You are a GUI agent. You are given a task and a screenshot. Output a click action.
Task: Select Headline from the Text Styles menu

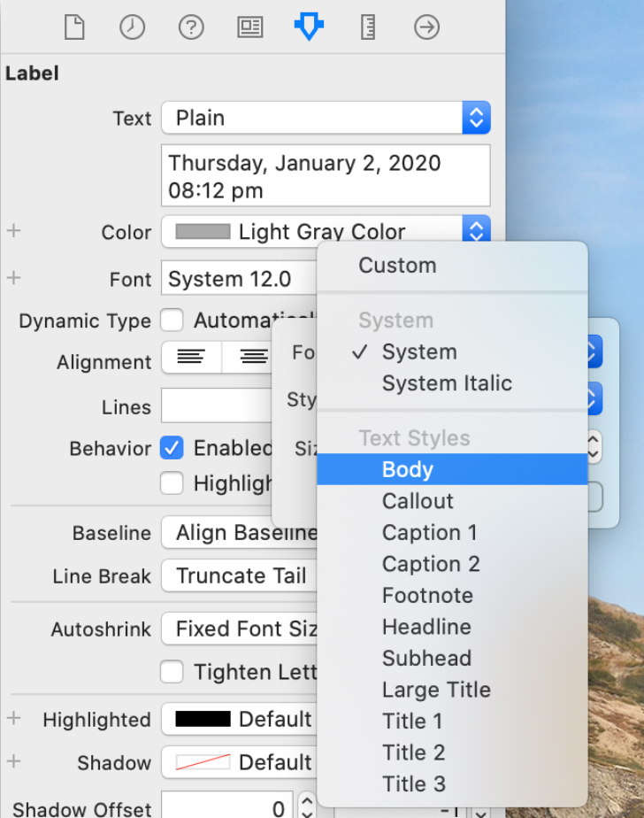pyautogui.click(x=426, y=626)
